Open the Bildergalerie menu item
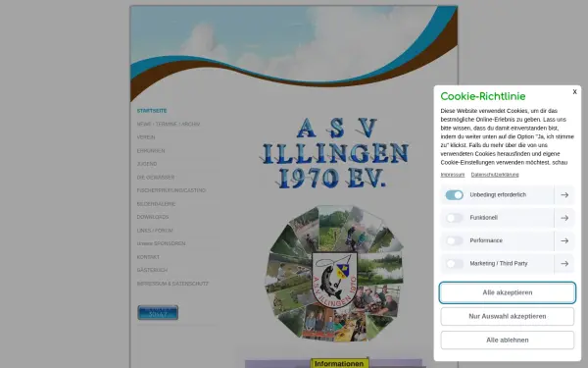 click(156, 204)
